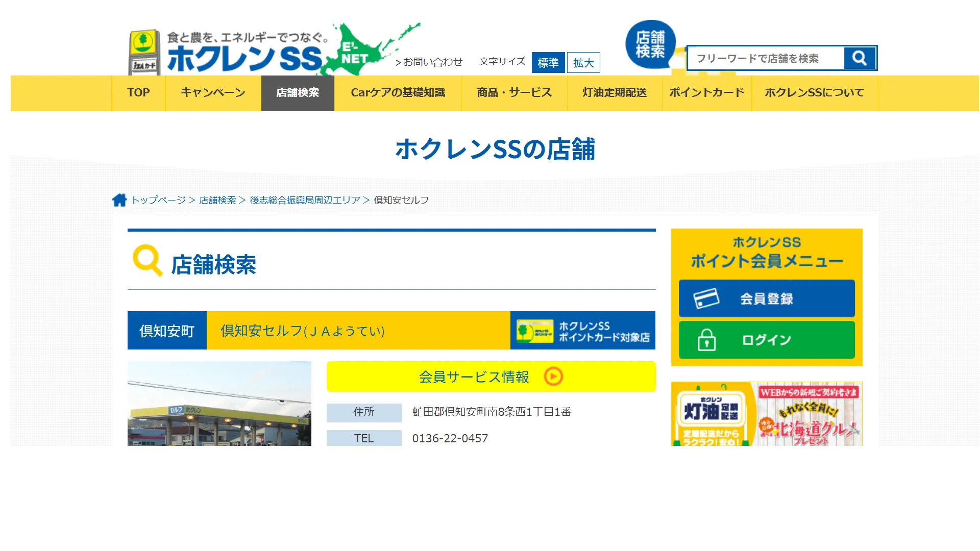
Task: Click the address 虻田郡倶知安町南8条西1丁目1番
Action: point(492,412)
